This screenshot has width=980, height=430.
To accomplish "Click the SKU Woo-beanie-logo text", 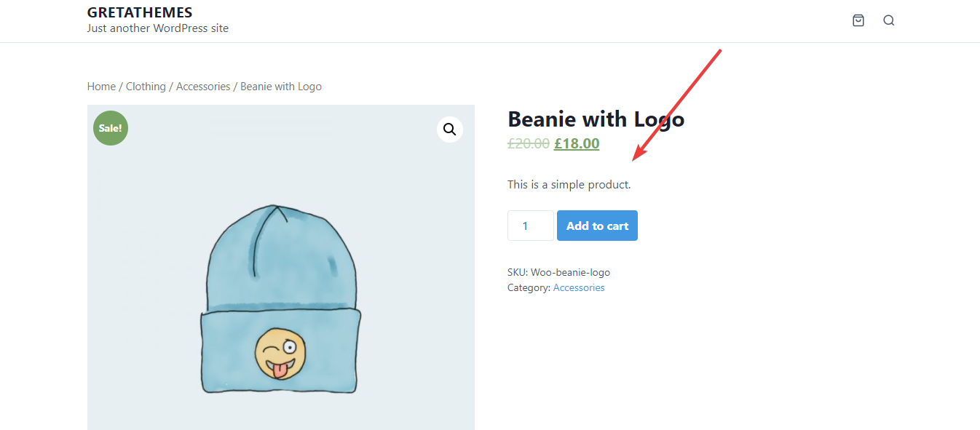I will pos(558,272).
